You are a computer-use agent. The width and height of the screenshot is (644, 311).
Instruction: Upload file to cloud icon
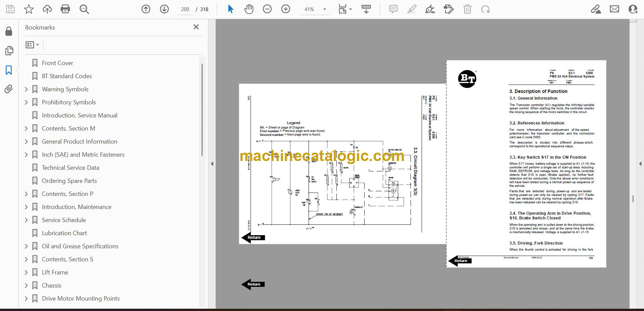(47, 9)
